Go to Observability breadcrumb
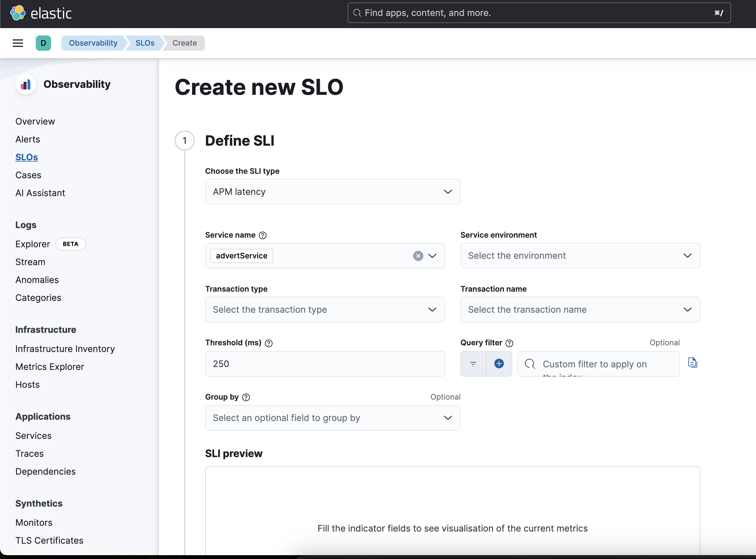The height and width of the screenshot is (559, 756). (x=93, y=43)
